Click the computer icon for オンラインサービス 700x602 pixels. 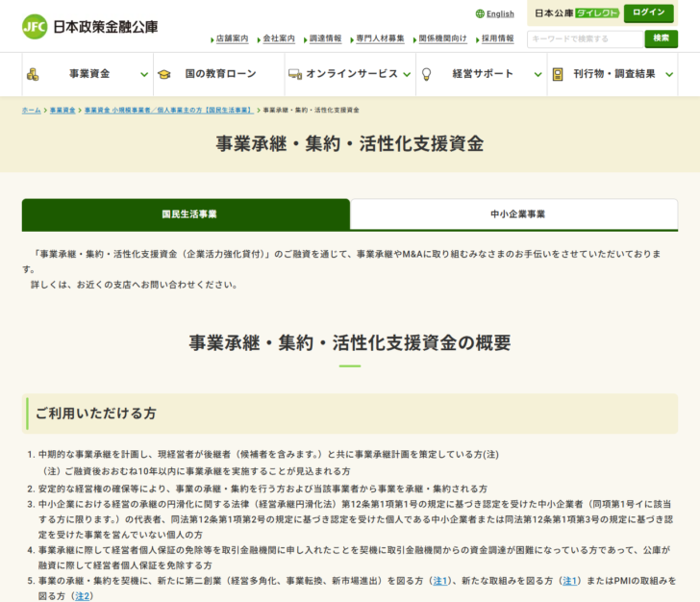point(295,74)
